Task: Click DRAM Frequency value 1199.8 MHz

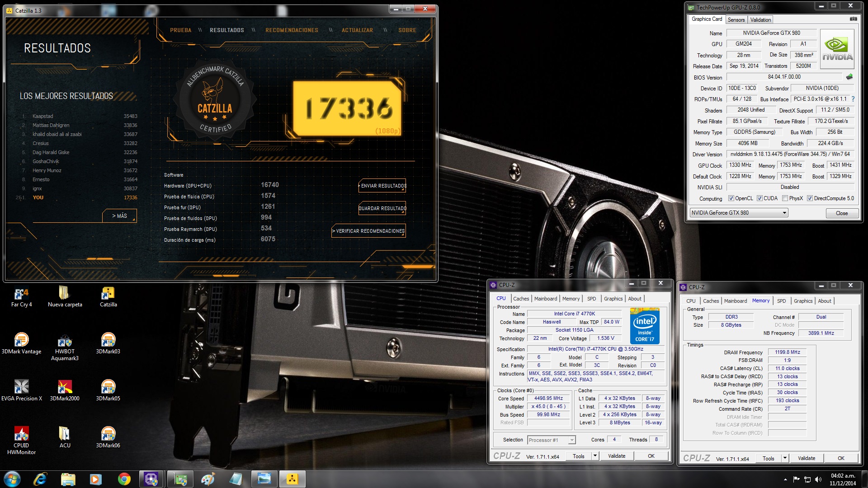Action: [x=787, y=352]
